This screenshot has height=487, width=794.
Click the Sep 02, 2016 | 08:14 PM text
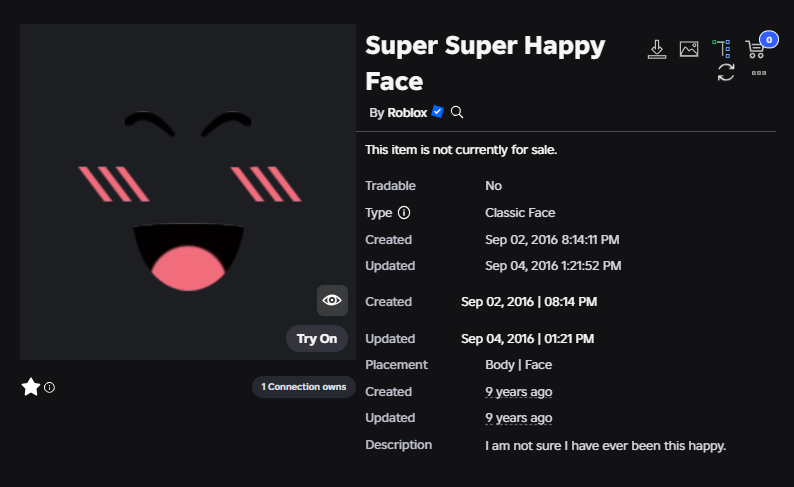tap(529, 302)
